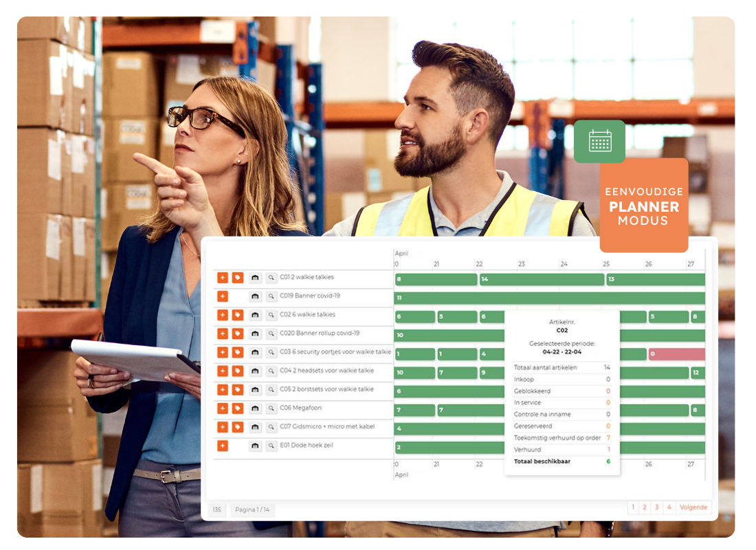Click tag icon for C04 2 headsets row
The width and height of the screenshot is (756, 550).
click(x=237, y=371)
